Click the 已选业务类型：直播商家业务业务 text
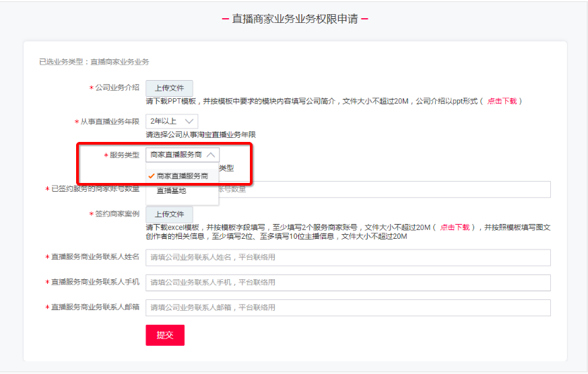The image size is (588, 374). (x=94, y=62)
